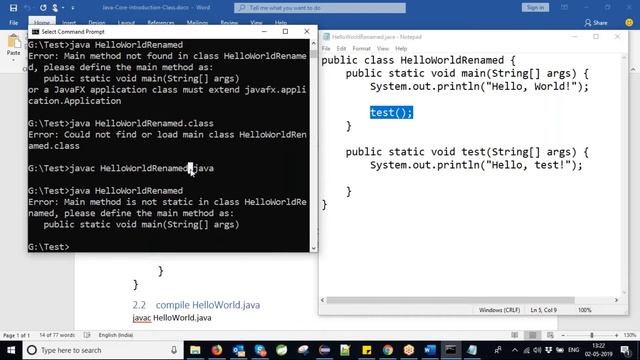Open Outlook from the taskbar

239,350
